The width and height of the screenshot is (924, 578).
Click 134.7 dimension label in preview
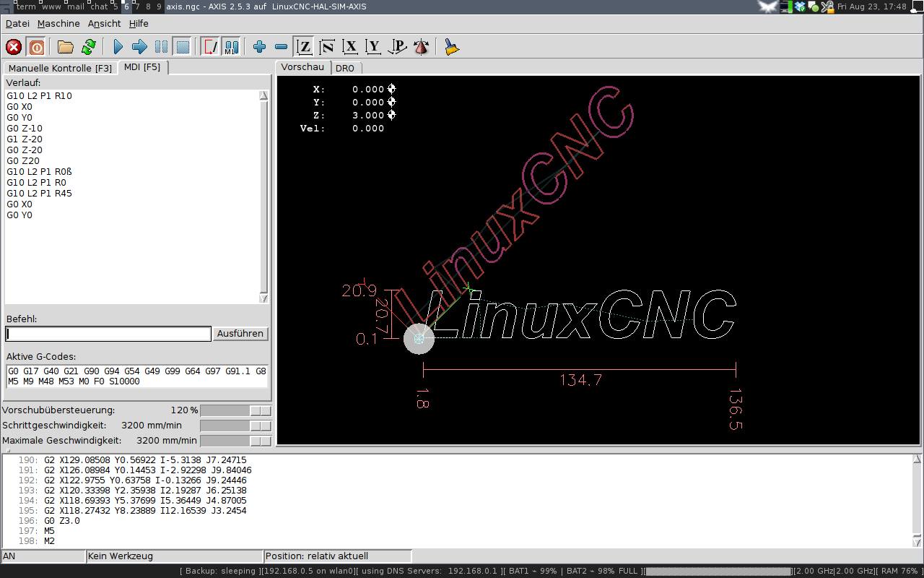pos(581,380)
